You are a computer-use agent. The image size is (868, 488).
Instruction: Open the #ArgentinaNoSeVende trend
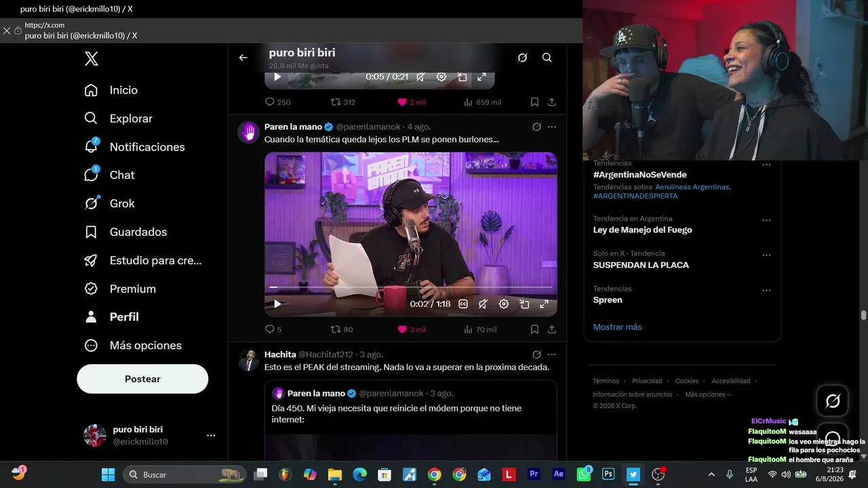coord(639,175)
